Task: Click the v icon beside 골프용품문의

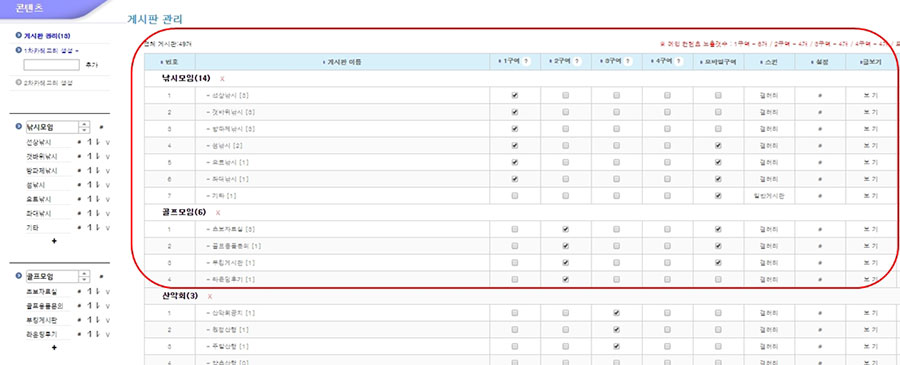Action: click(x=107, y=306)
